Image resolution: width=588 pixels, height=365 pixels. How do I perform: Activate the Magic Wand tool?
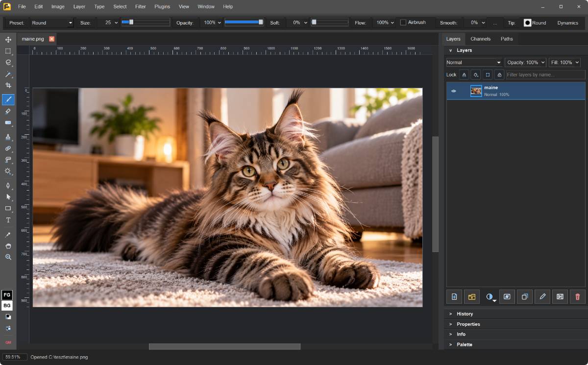[x=8, y=74]
